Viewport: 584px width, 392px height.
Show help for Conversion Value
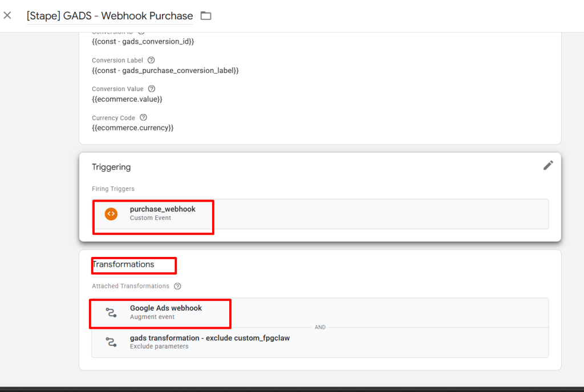[x=152, y=89]
